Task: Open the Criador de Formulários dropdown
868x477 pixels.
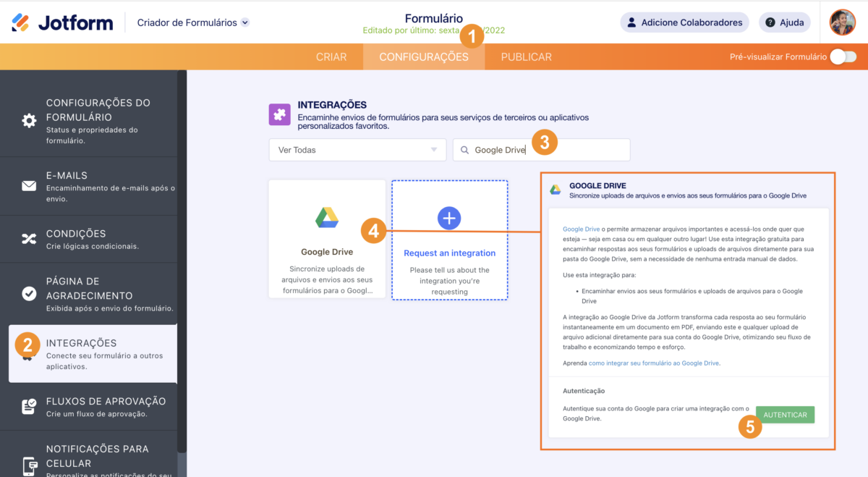Action: click(193, 22)
